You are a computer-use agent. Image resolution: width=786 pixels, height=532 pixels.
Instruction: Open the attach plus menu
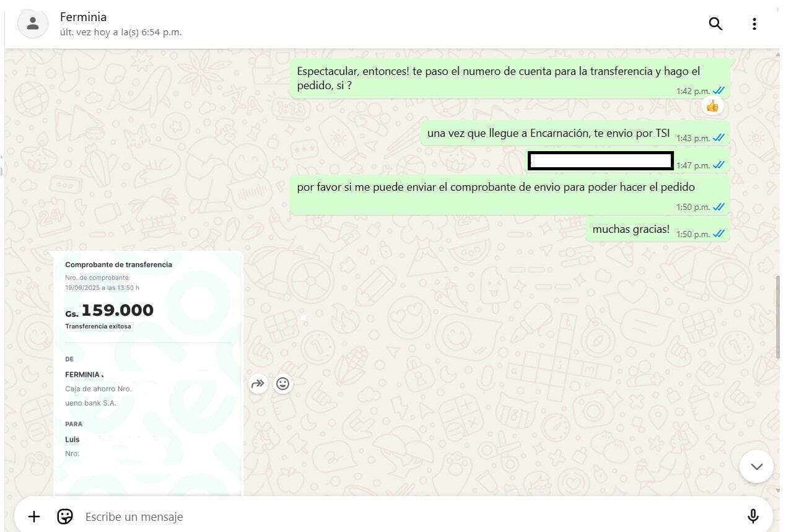pos(34,517)
